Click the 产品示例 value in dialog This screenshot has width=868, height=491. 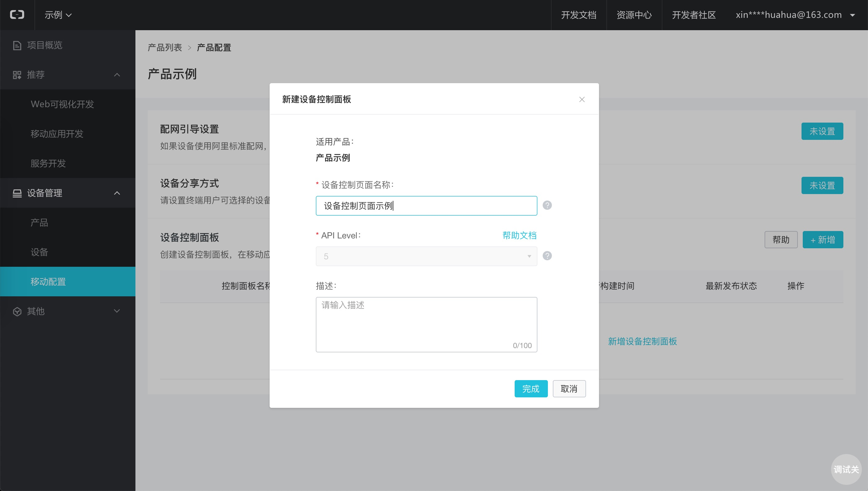333,158
